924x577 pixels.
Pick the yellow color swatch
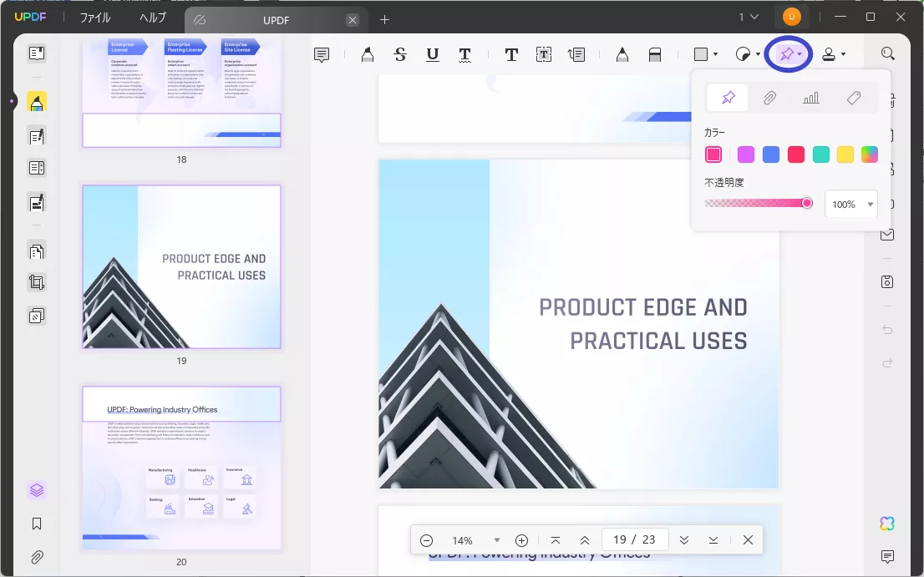coord(845,154)
